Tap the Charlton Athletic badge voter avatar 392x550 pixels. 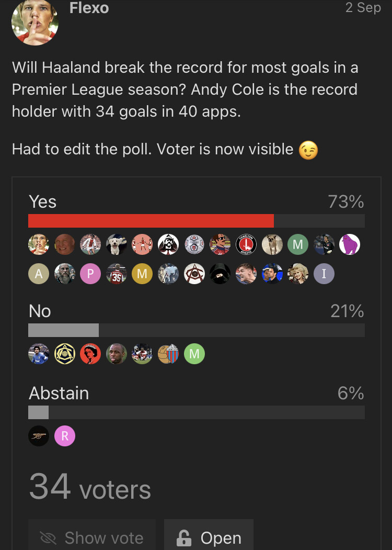coord(246,244)
